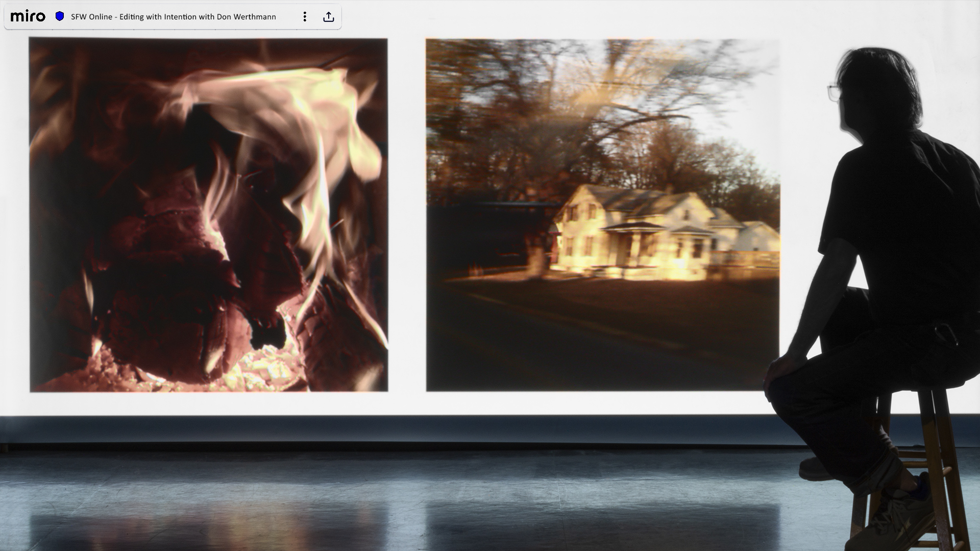Click the export/share board icon
The width and height of the screenshot is (980, 551).
[329, 17]
